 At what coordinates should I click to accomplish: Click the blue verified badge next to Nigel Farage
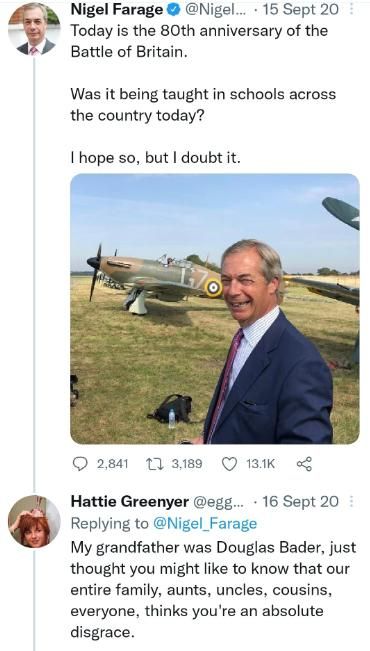pos(173,10)
